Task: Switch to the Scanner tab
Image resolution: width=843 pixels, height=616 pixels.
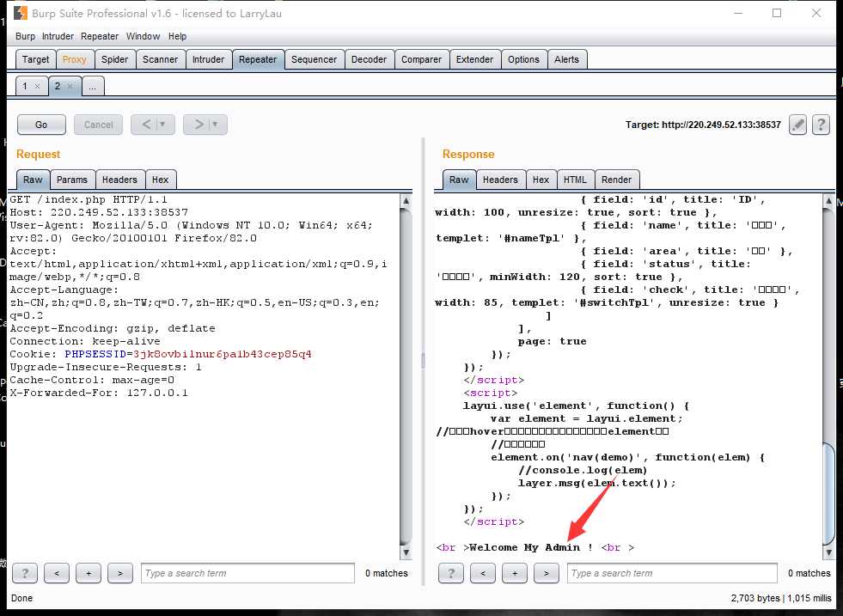Action: 160,59
